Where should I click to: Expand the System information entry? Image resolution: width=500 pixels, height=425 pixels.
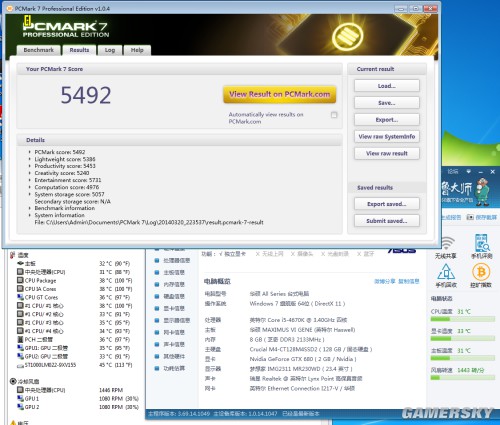[x=30, y=215]
